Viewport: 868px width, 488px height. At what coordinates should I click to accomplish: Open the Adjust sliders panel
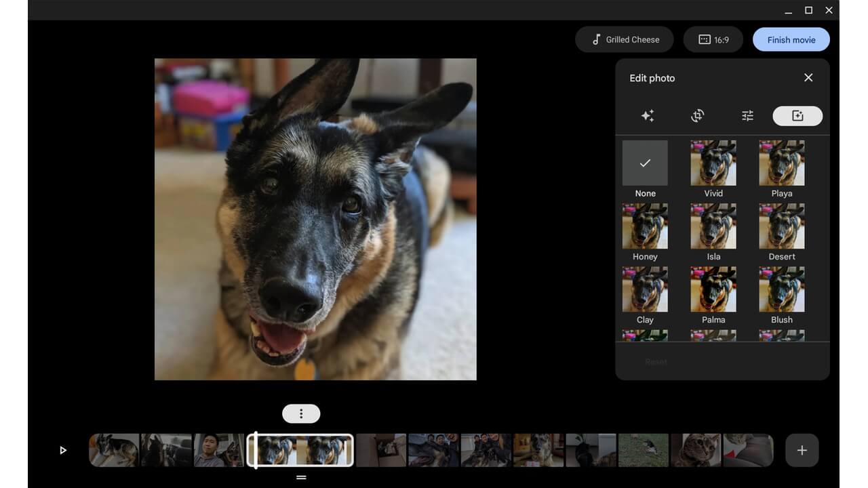coord(747,115)
